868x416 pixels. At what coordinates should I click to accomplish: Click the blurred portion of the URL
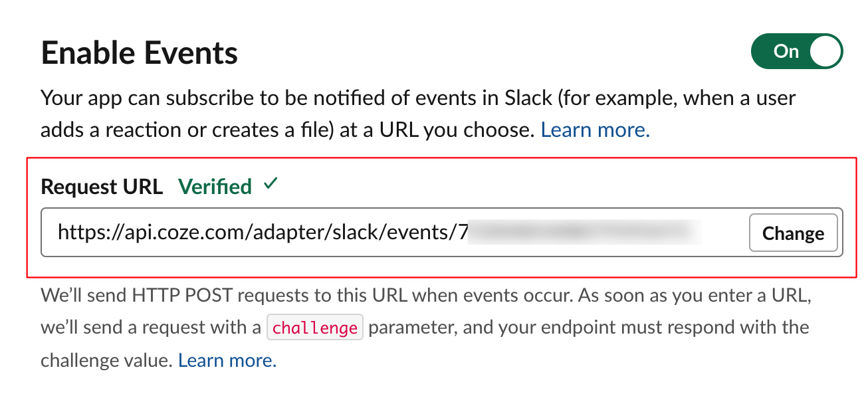pyautogui.click(x=585, y=233)
